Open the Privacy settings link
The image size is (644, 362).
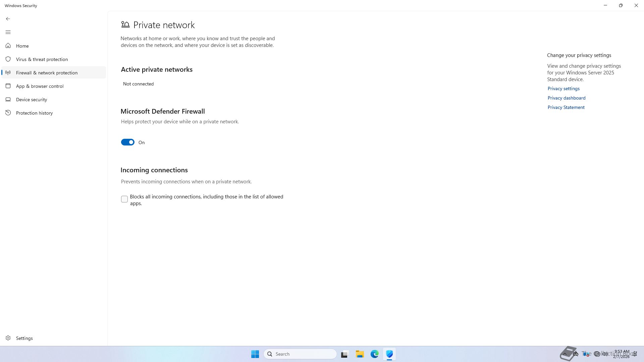(x=563, y=88)
